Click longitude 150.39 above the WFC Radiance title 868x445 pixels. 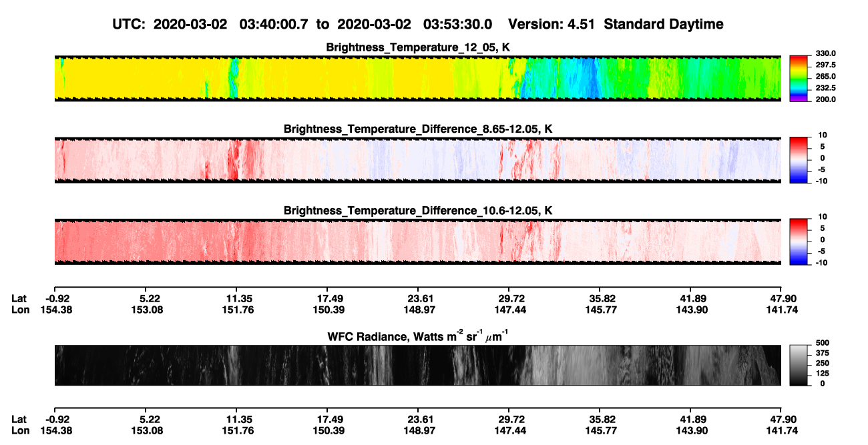coord(327,310)
